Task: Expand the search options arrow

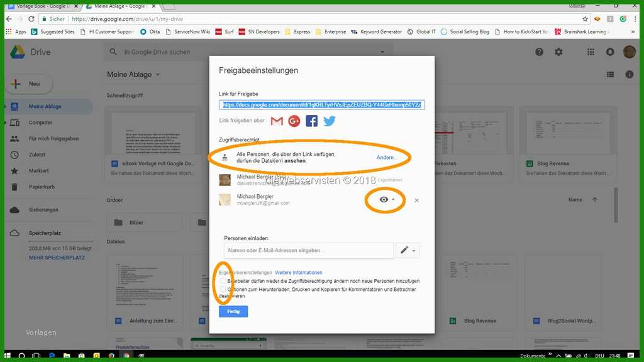Action: (382, 52)
